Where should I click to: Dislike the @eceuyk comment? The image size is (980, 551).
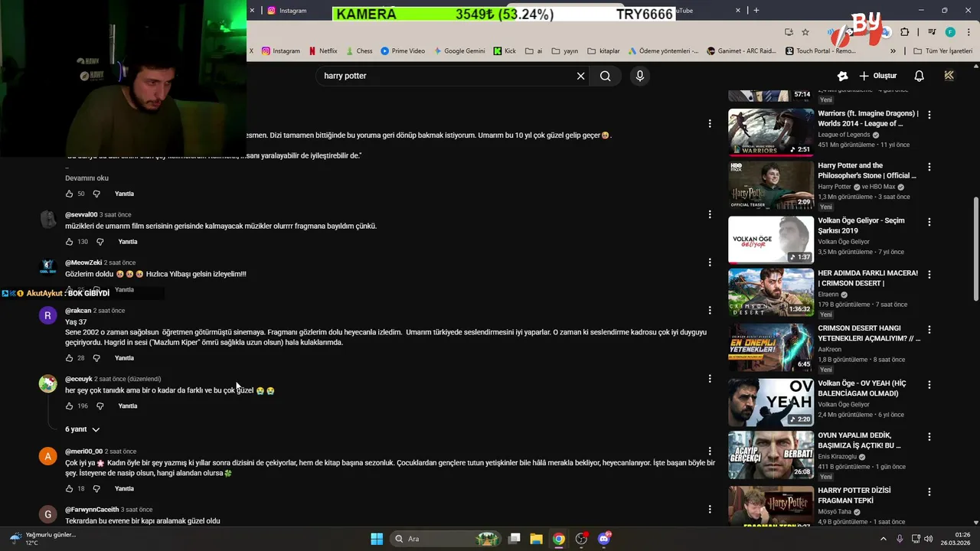click(x=100, y=406)
